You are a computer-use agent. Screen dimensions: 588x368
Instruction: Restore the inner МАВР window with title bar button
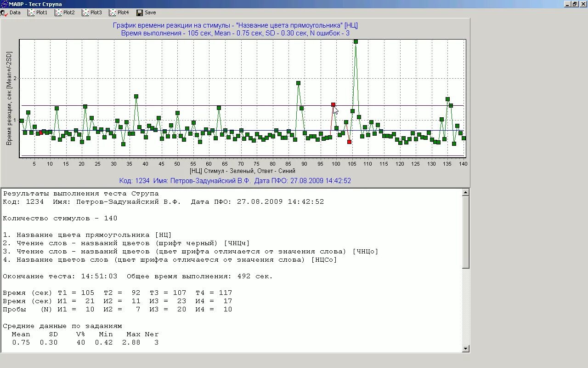pyautogui.click(x=575, y=4)
